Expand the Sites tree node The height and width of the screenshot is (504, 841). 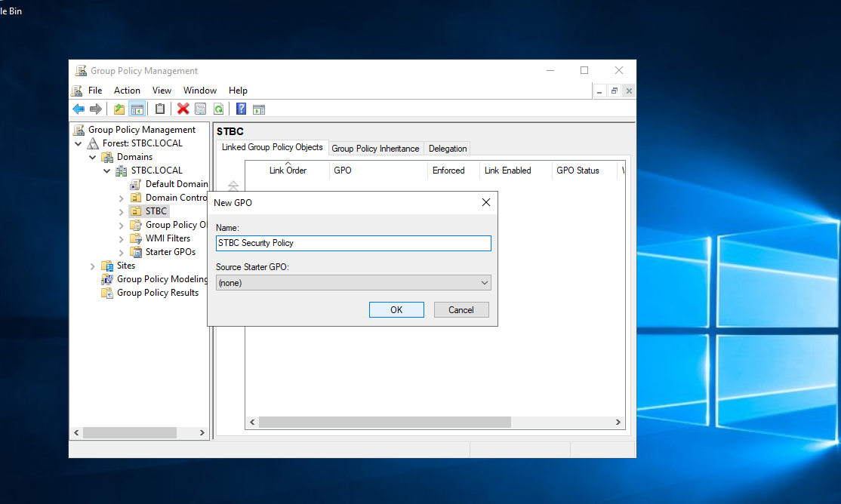(x=92, y=266)
